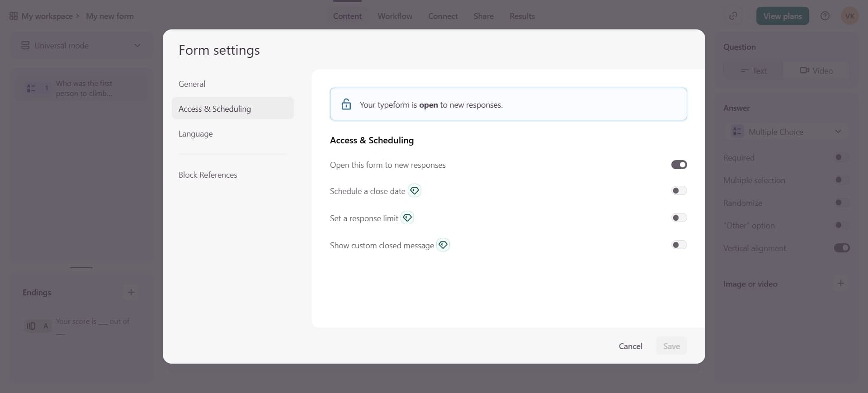Go to My workspace breadcrumb

click(47, 16)
